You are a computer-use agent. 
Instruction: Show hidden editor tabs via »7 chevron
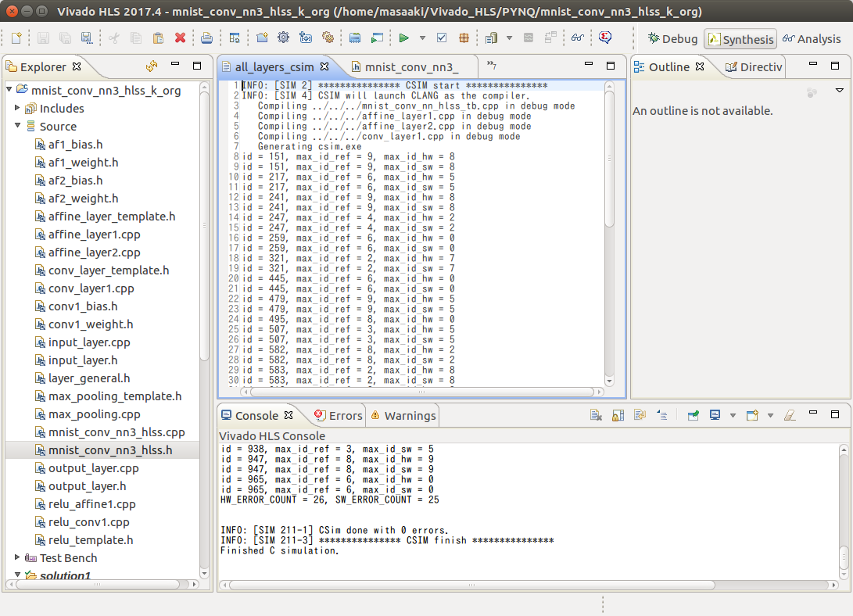coord(491,66)
